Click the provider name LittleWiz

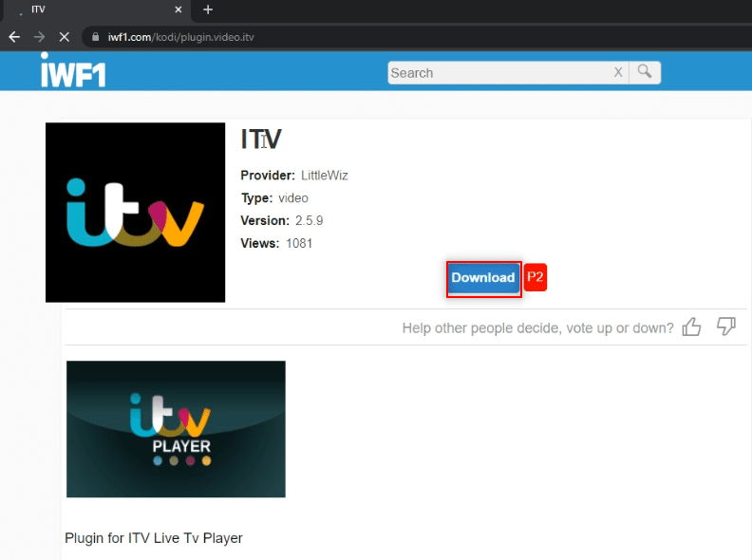tap(324, 176)
